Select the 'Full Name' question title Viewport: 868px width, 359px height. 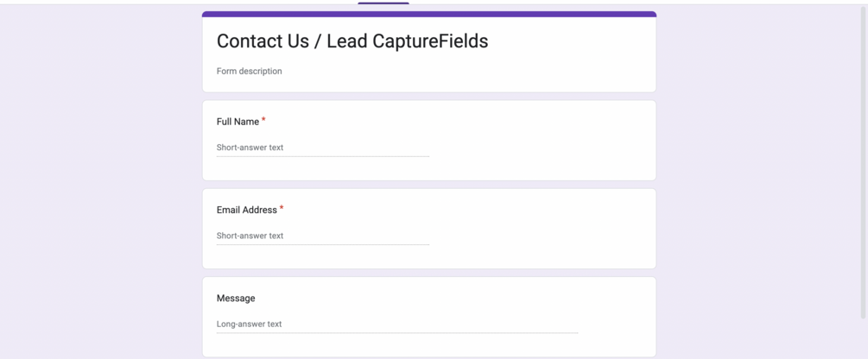pyautogui.click(x=238, y=122)
